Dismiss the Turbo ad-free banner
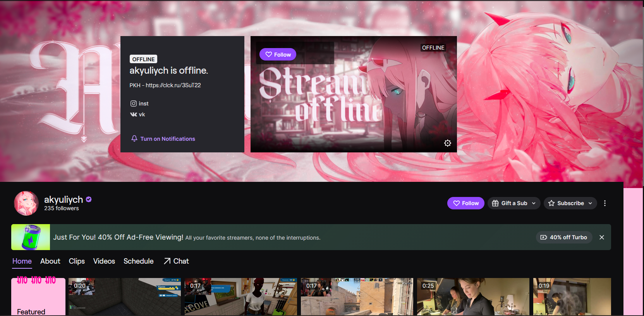The height and width of the screenshot is (316, 644). coord(602,237)
